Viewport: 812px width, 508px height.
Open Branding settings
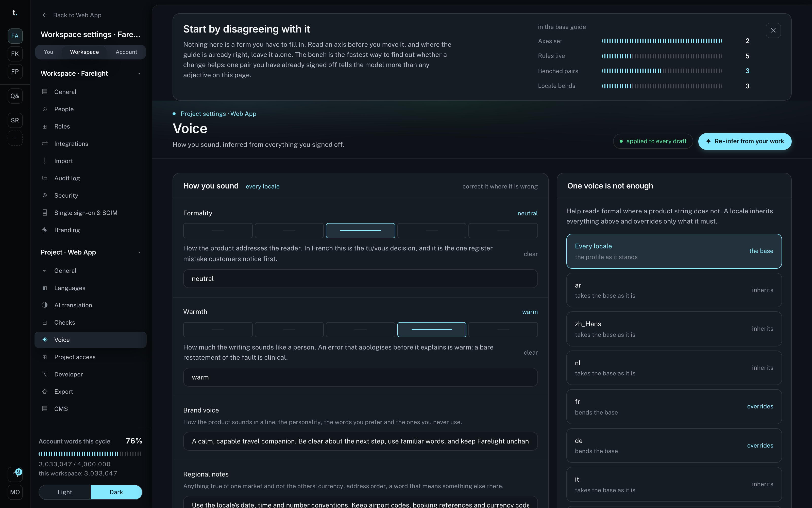click(90, 230)
